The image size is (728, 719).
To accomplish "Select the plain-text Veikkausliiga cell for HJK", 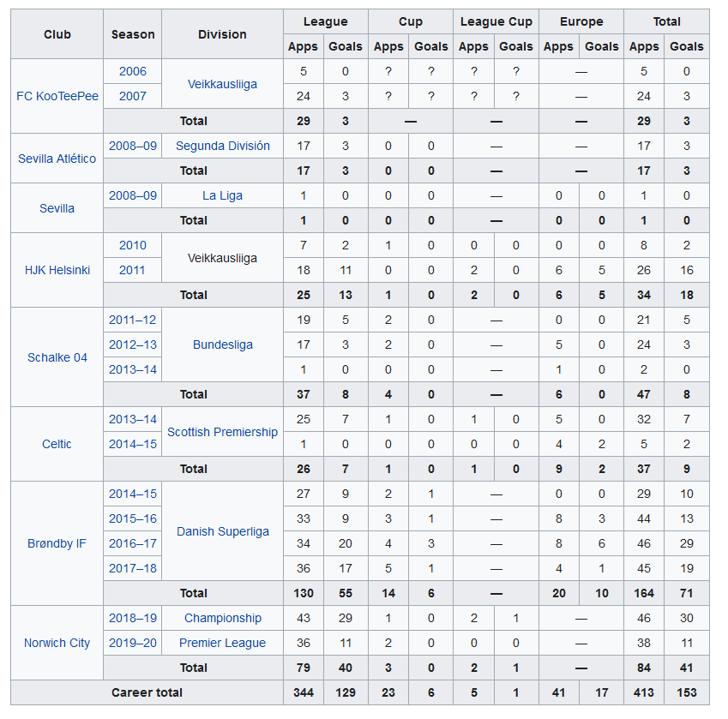I will pos(222,258).
